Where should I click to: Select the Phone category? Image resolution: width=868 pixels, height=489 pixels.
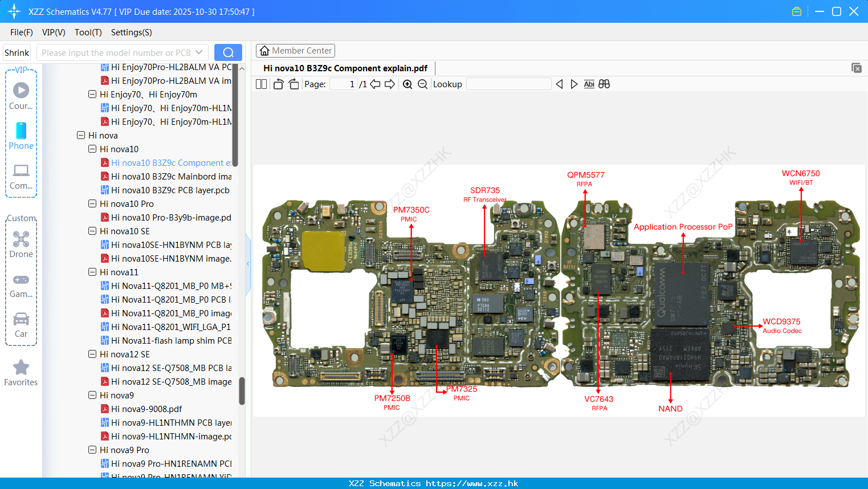tap(21, 136)
